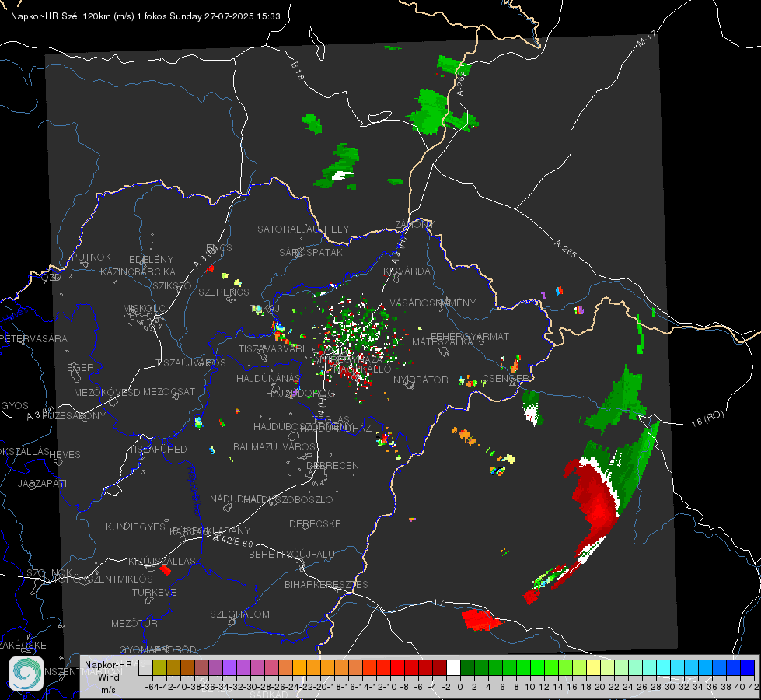Click the SZEGHALOM town label
The width and height of the screenshot is (761, 700).
click(239, 614)
